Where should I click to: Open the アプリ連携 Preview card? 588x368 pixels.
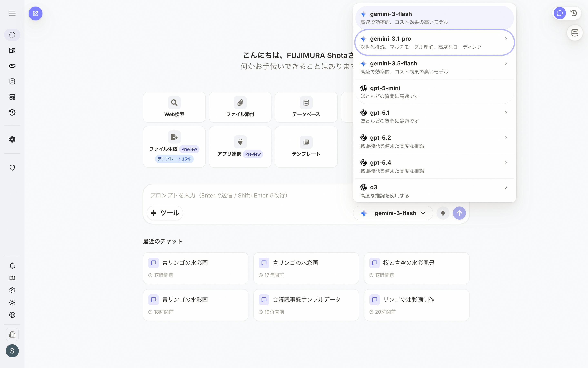point(240,147)
